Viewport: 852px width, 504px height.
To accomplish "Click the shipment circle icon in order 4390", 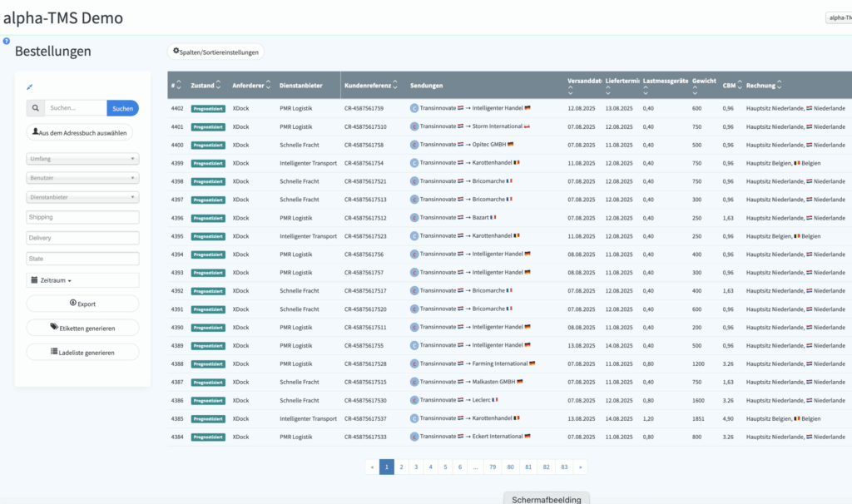I will [414, 328].
